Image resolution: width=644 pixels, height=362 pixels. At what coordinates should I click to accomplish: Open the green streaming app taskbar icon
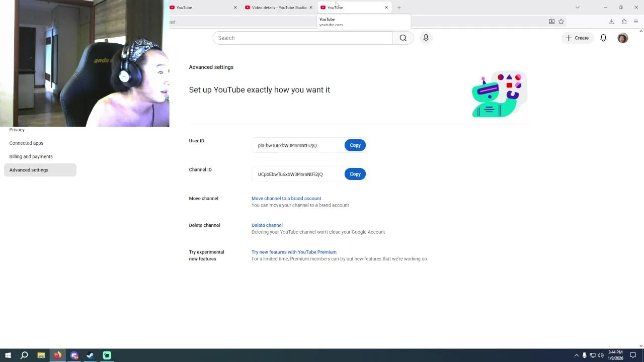[x=107, y=355]
